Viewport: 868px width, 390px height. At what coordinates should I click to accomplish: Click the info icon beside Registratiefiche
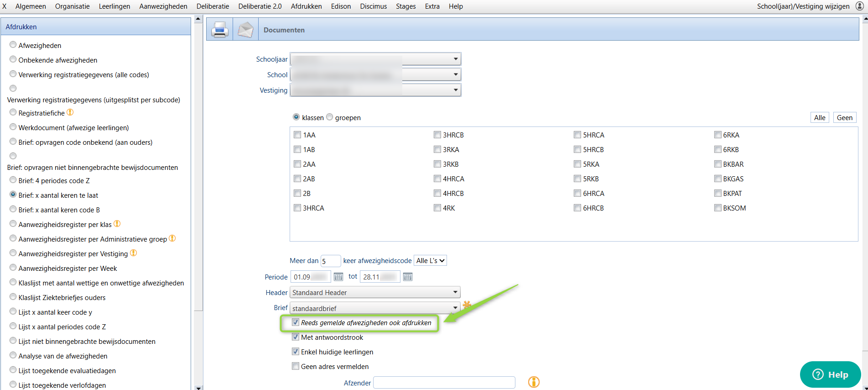(x=70, y=112)
